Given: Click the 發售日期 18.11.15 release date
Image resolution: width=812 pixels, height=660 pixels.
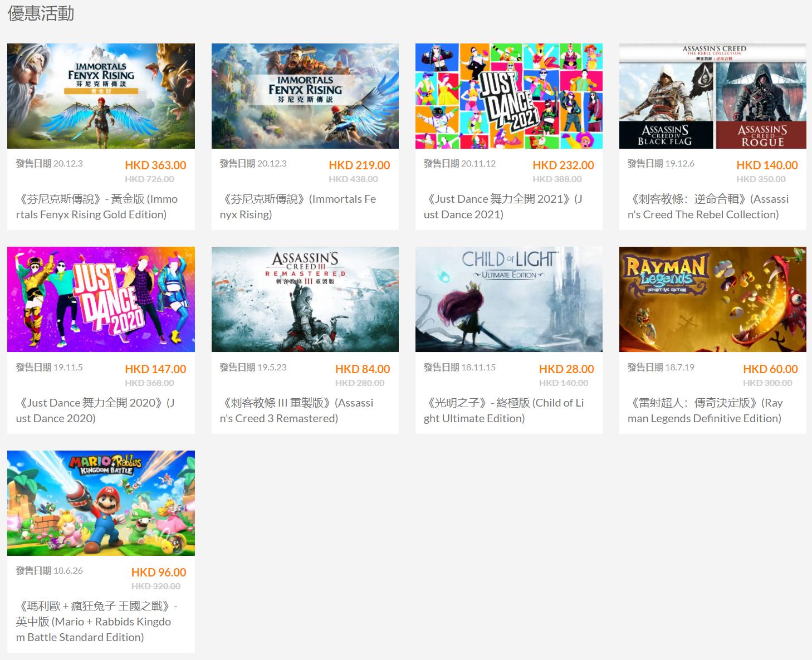Looking at the screenshot, I should coord(459,367).
